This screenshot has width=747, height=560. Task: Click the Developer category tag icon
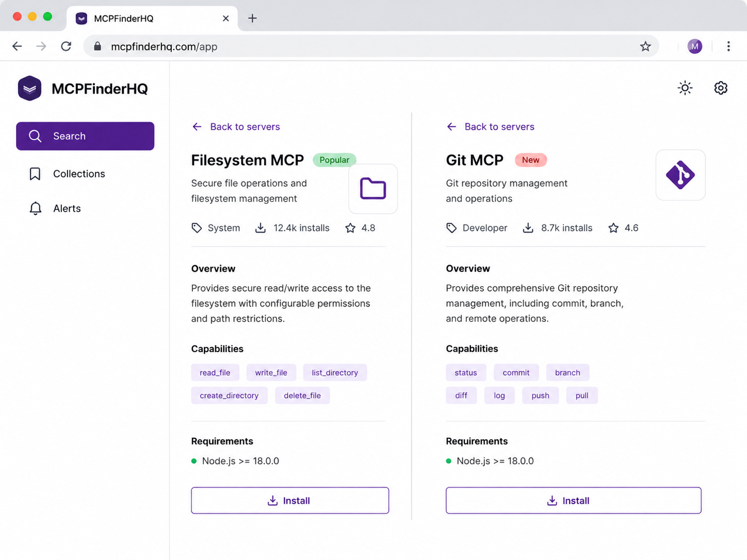(x=451, y=228)
